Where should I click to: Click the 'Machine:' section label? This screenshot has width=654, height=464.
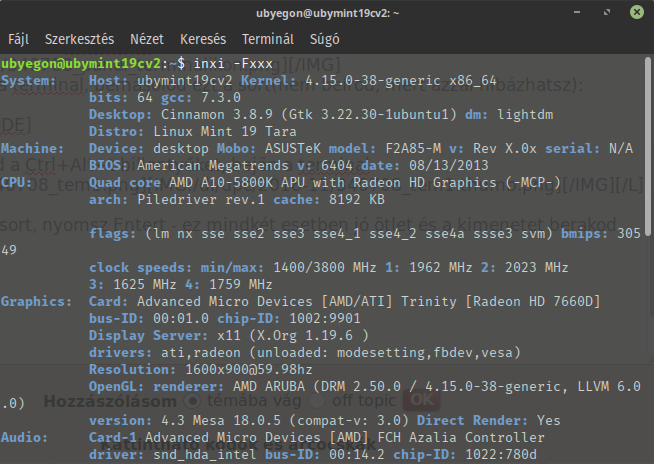pyautogui.click(x=32, y=149)
